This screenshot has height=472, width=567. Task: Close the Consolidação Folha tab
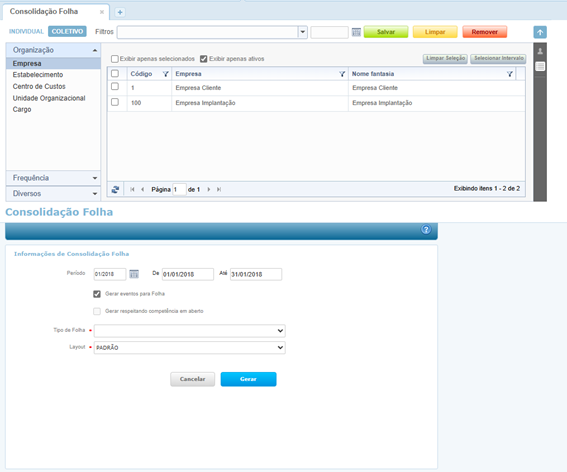click(102, 12)
